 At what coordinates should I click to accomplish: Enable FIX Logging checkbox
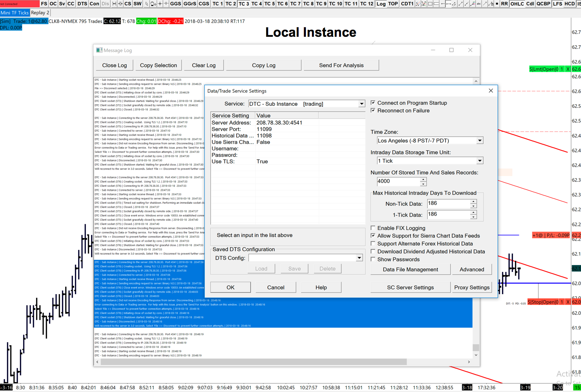[x=373, y=228]
